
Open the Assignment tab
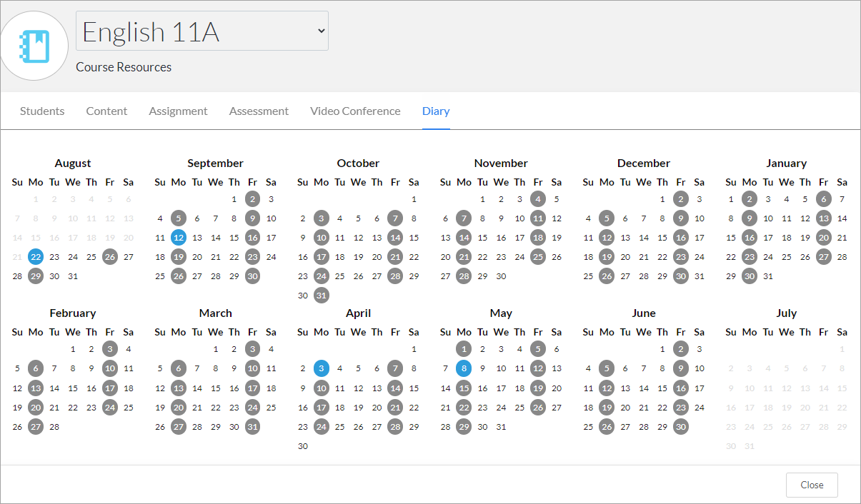point(178,111)
